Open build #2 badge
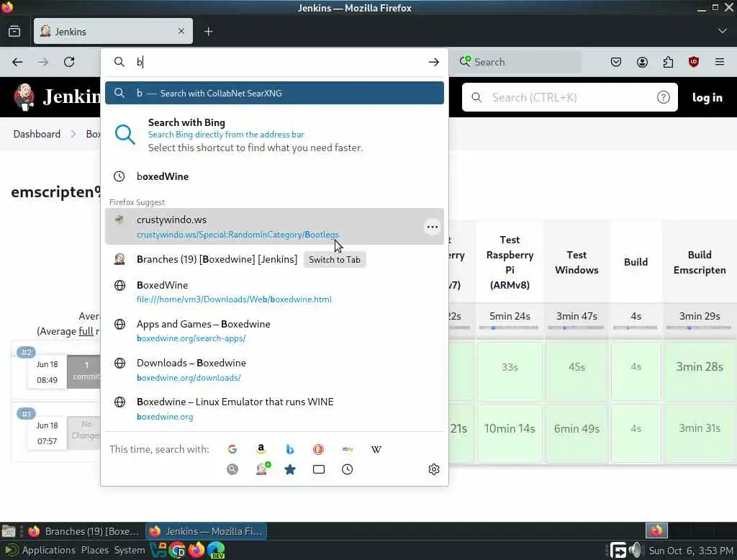This screenshot has height=560, width=737. point(27,352)
